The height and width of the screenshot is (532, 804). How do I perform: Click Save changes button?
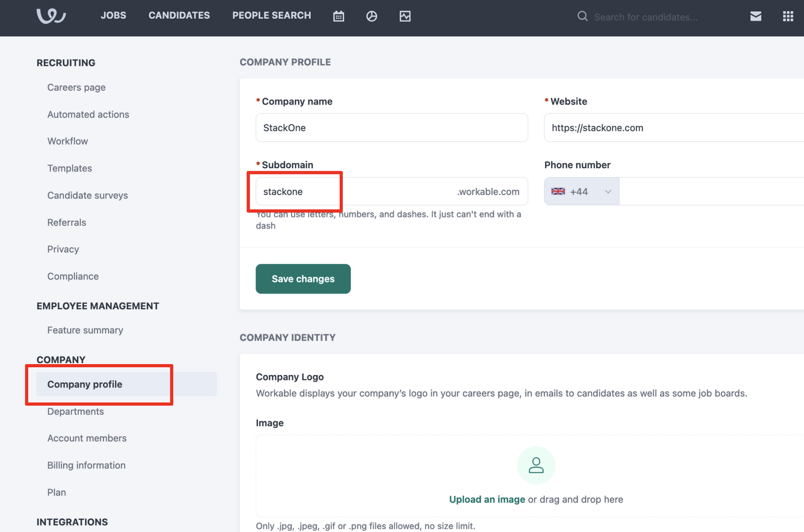coord(303,279)
